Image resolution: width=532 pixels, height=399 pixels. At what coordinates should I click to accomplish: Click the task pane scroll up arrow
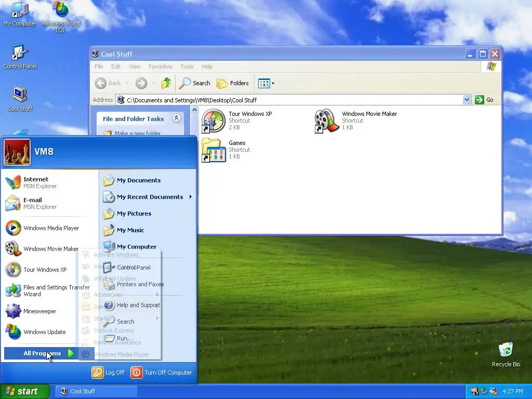(194, 110)
